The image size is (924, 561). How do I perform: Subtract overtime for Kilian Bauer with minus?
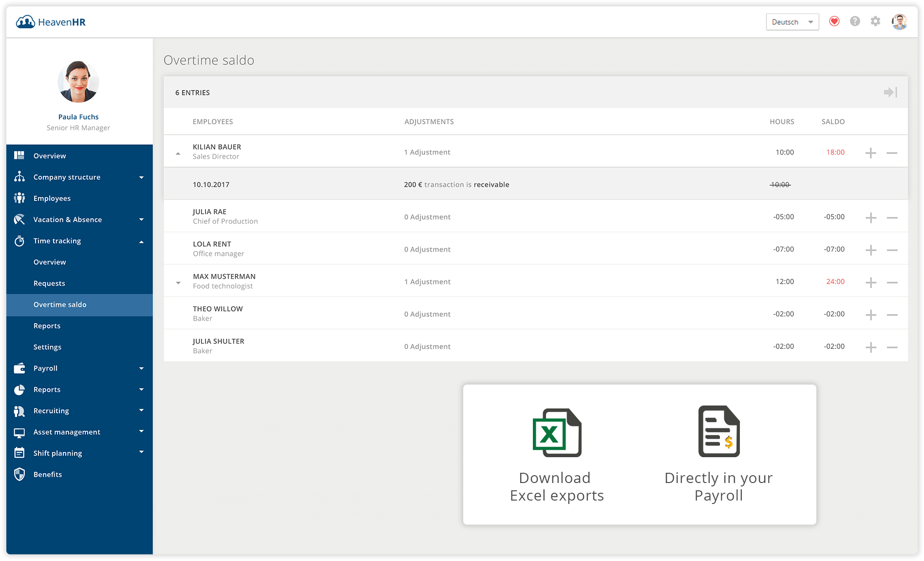(892, 153)
